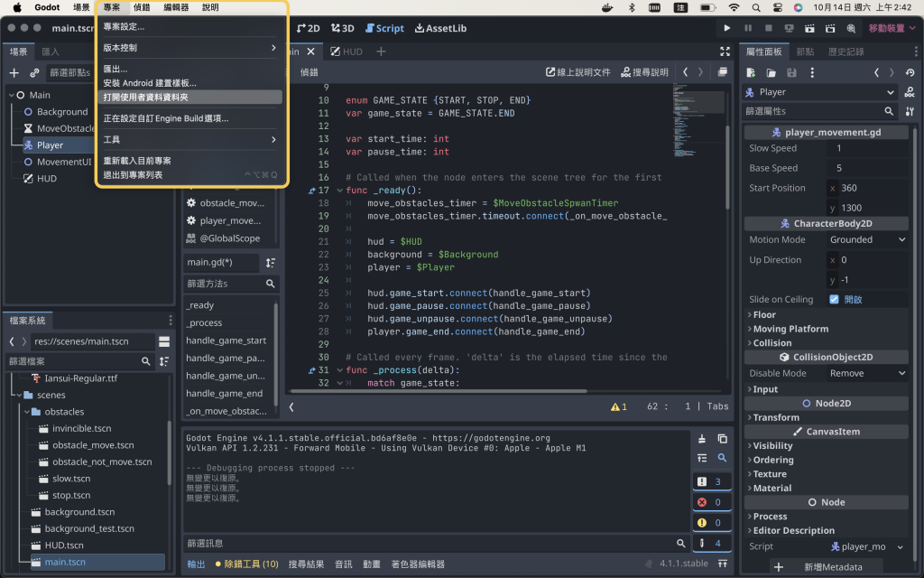Click the float script editor window icon
This screenshot has width=924, height=578.
coord(722,72)
